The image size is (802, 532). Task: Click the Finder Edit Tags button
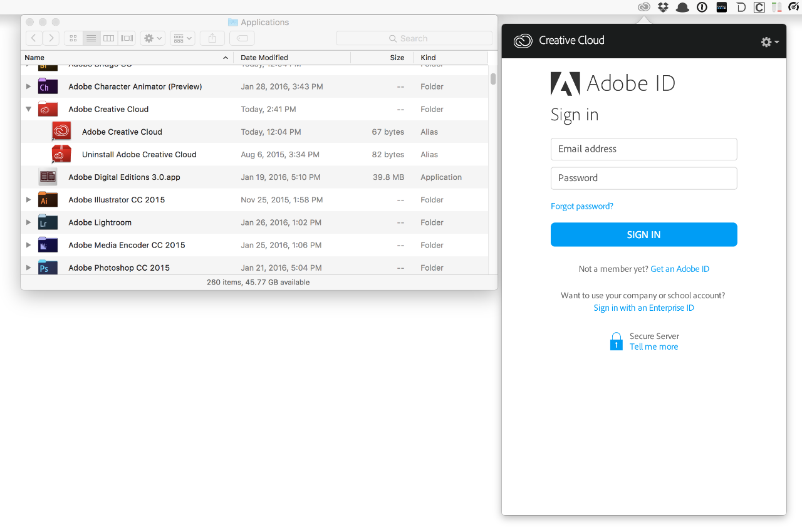[242, 38]
